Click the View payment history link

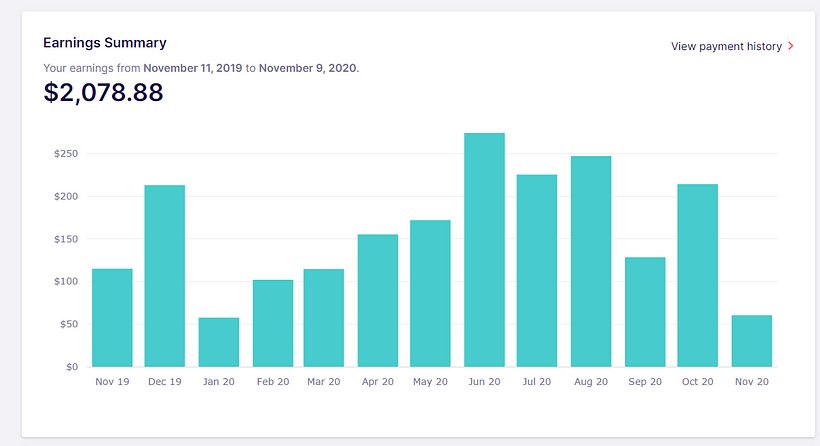click(726, 46)
